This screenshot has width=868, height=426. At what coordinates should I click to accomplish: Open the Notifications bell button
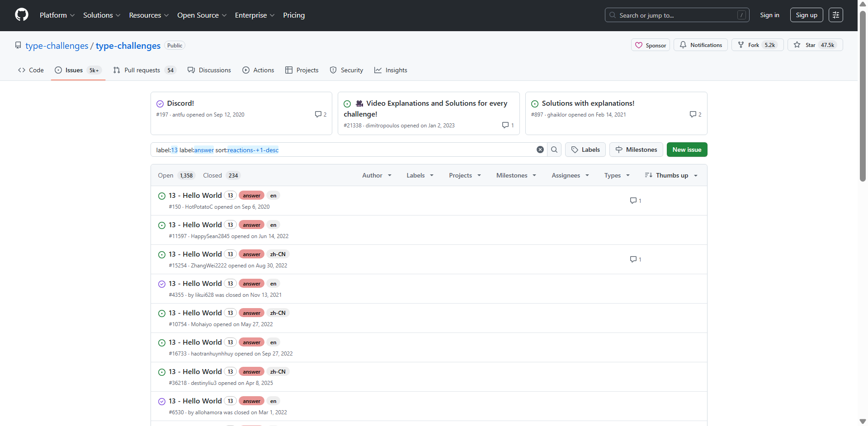(x=701, y=45)
